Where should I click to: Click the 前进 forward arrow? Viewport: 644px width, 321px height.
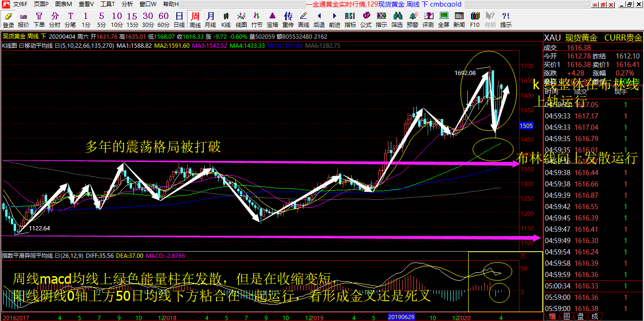(335, 20)
